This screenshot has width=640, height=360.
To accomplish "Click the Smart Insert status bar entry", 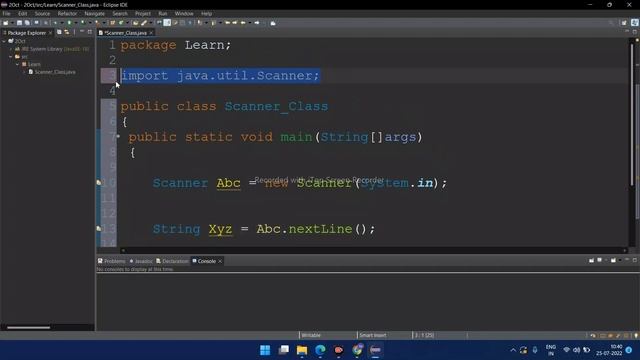I will [373, 335].
